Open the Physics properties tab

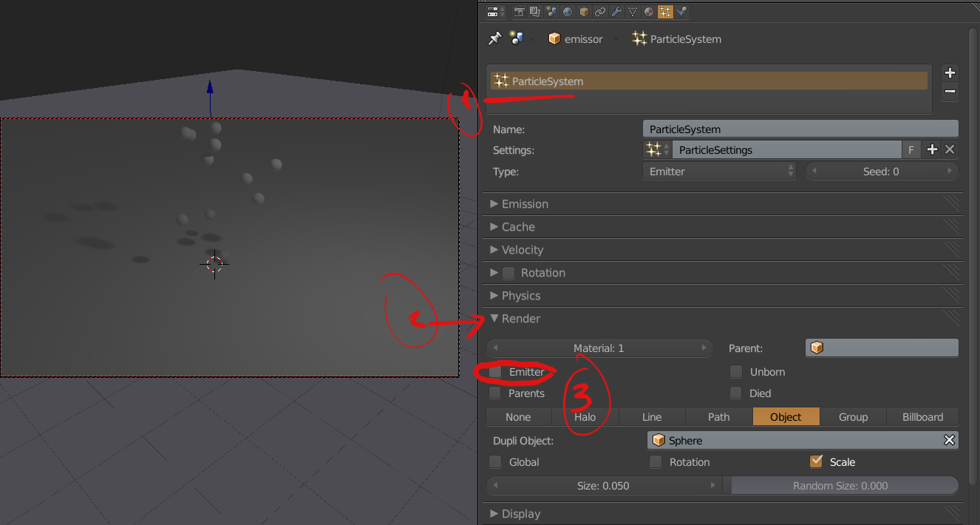click(681, 12)
